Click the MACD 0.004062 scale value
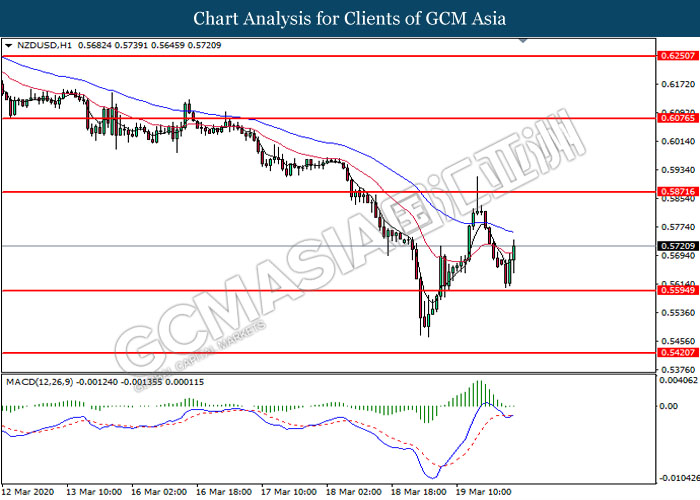Viewport: 700px width, 500px height. pyautogui.click(x=677, y=380)
